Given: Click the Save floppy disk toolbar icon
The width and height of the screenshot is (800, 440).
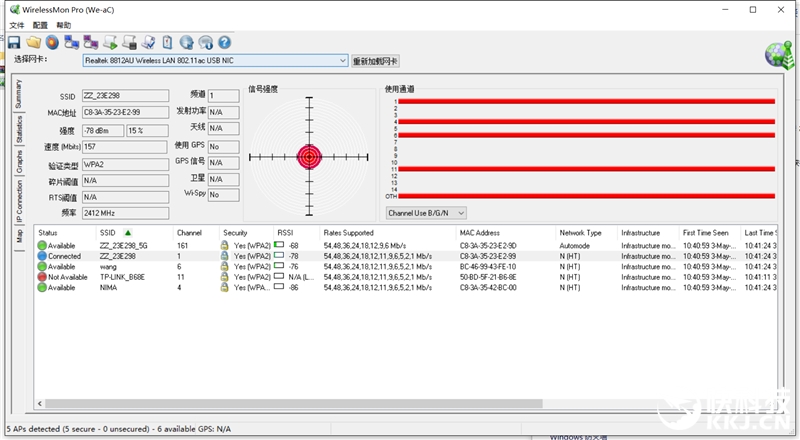Looking at the screenshot, I should (x=14, y=42).
